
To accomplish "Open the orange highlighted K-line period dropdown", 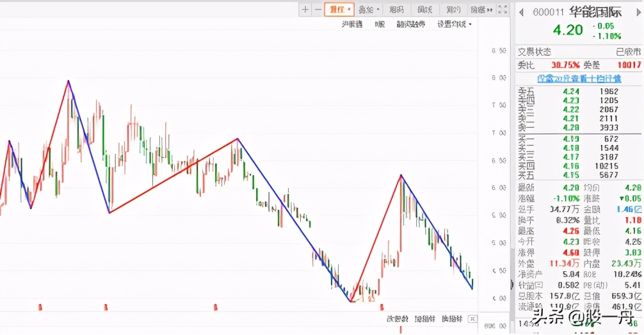I will click(x=339, y=10).
